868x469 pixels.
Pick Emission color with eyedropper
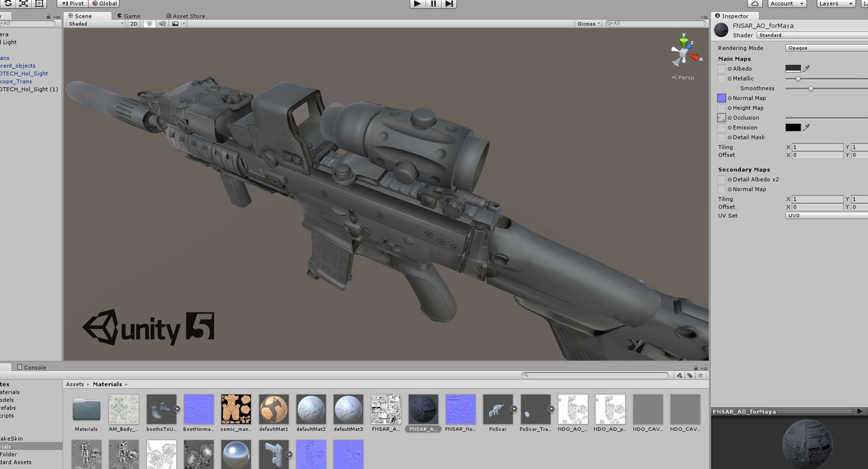pyautogui.click(x=806, y=127)
